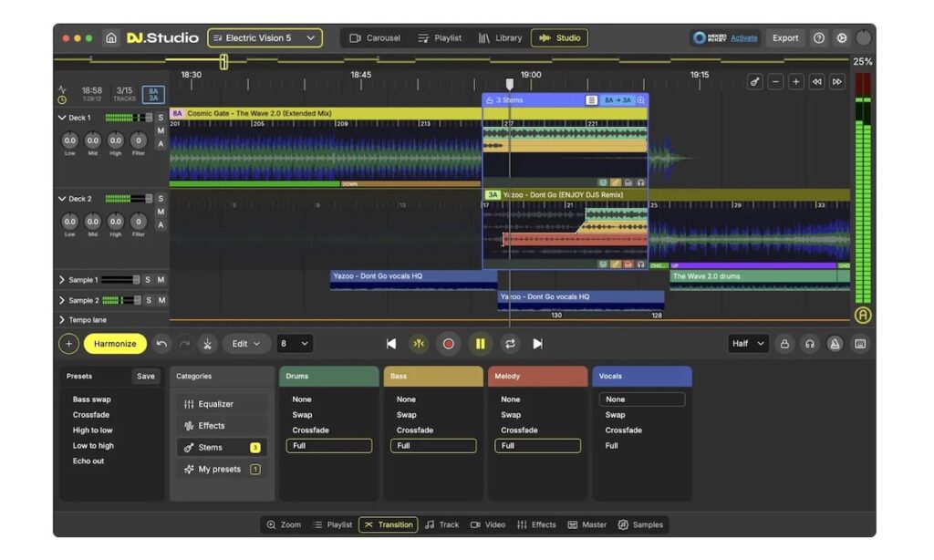This screenshot has height=560, width=934.
Task: Toggle the metronome icon
Action: 835,344
